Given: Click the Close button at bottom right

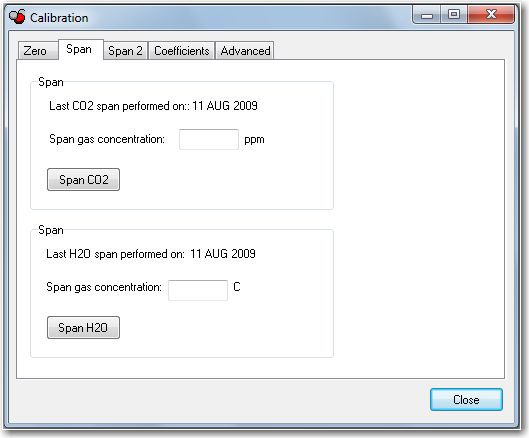Looking at the screenshot, I should [x=466, y=400].
